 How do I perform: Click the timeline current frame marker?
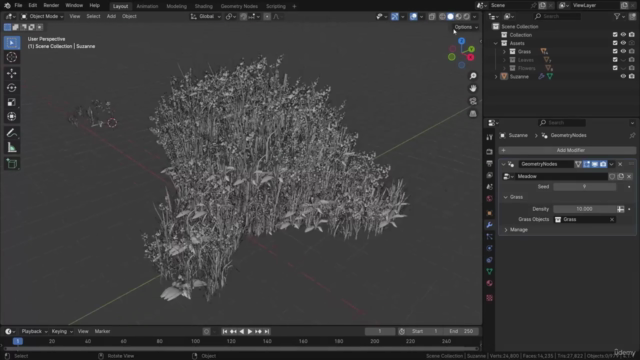point(18,341)
